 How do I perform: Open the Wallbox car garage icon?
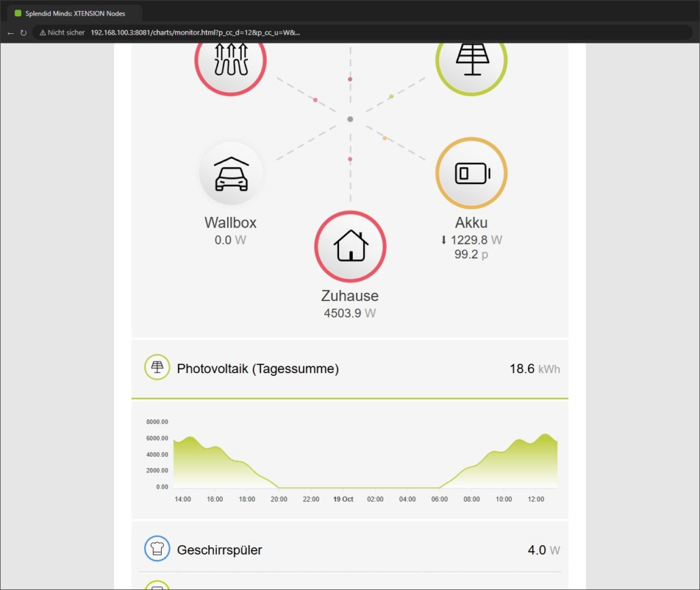coord(231,173)
